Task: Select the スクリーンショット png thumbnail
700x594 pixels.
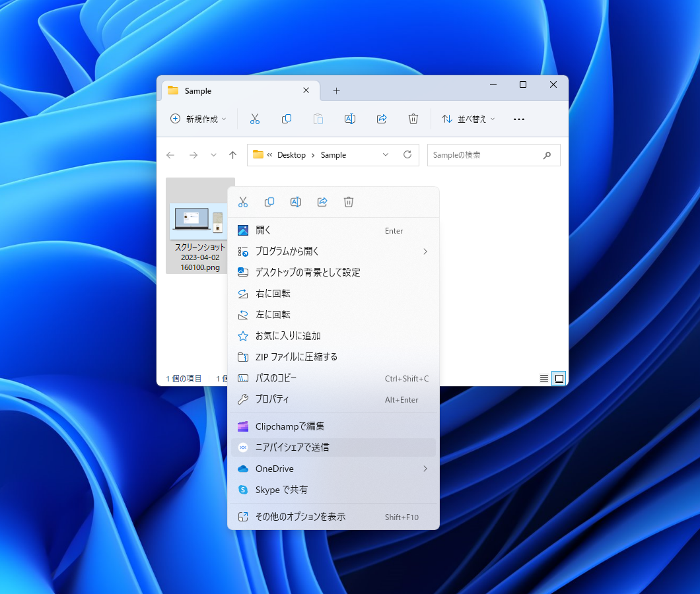Action: point(199,221)
